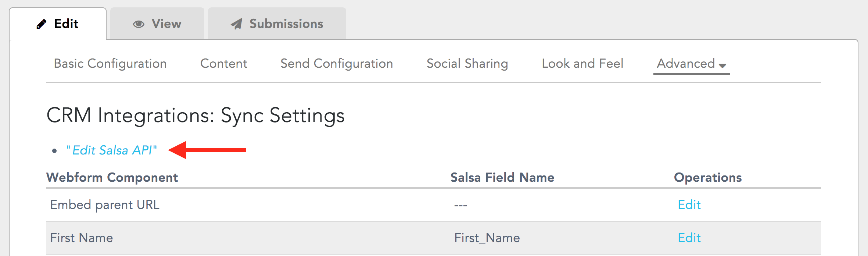Open Social Sharing settings

(467, 63)
